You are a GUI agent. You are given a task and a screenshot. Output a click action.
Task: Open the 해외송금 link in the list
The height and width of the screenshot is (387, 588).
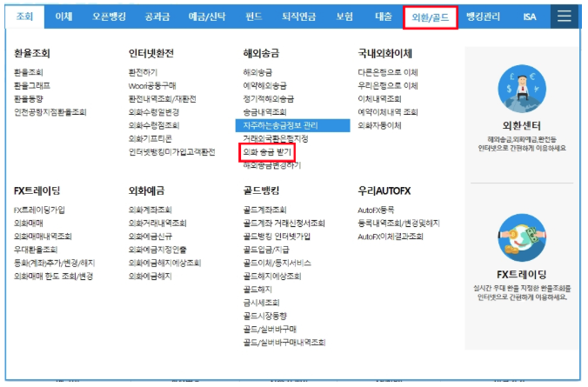pyautogui.click(x=257, y=72)
